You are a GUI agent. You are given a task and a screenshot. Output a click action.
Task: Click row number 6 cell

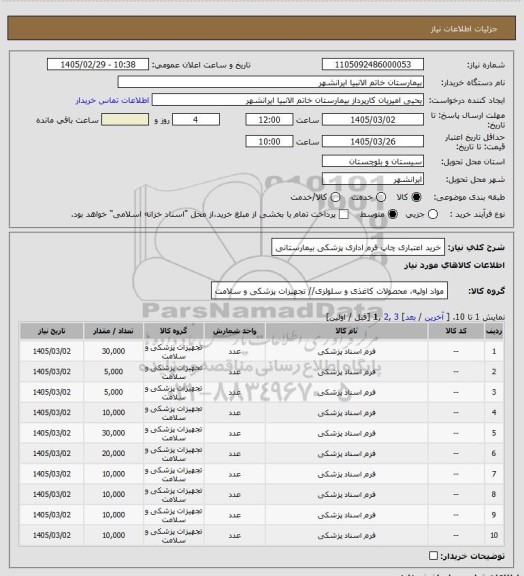coord(494,453)
